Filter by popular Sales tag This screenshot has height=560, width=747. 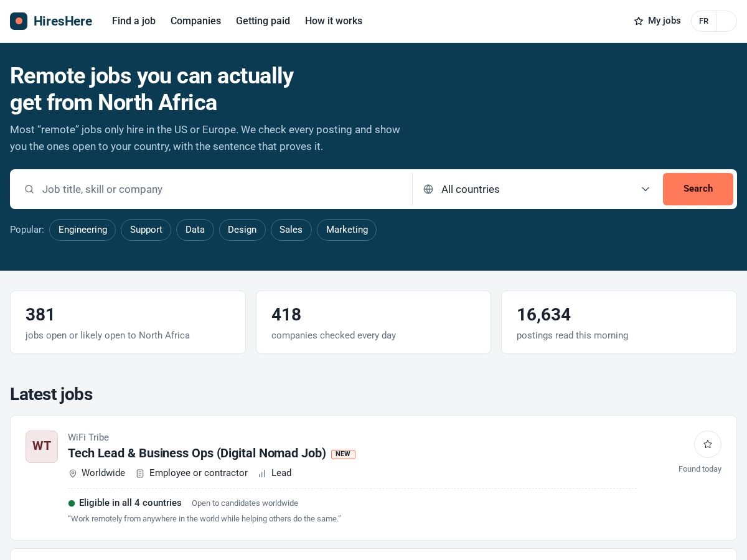point(291,230)
